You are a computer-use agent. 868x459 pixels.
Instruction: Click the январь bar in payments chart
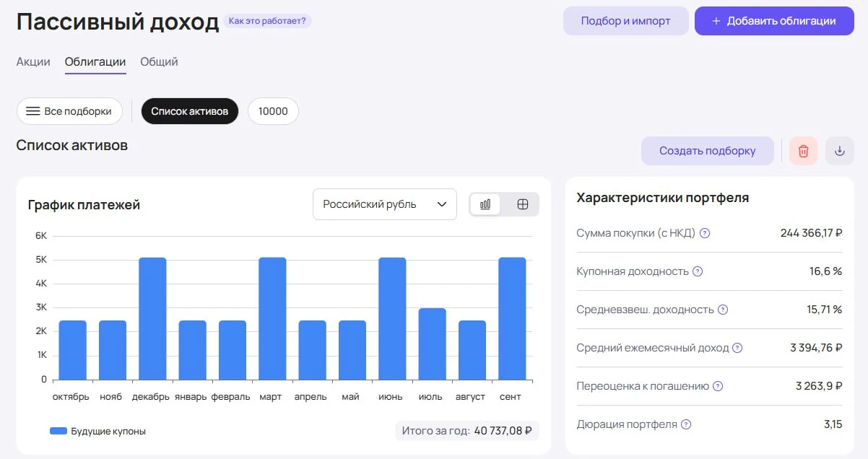(x=192, y=350)
